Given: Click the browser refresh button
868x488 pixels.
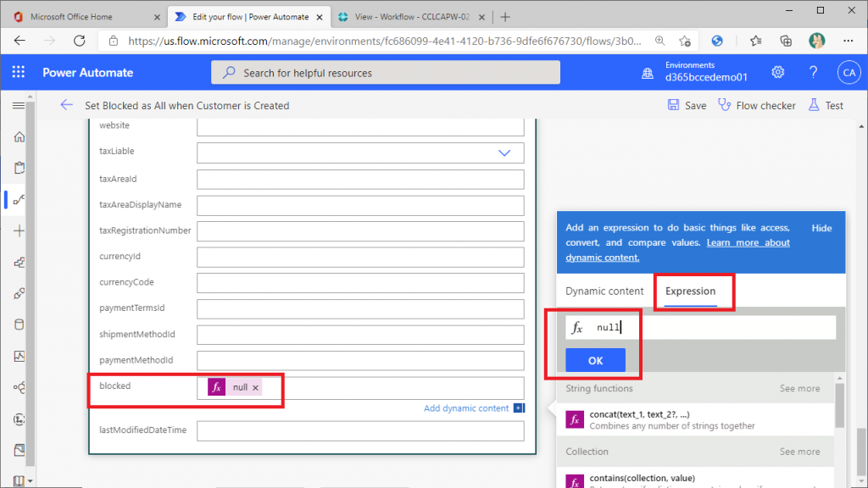Looking at the screenshot, I should pyautogui.click(x=80, y=41).
